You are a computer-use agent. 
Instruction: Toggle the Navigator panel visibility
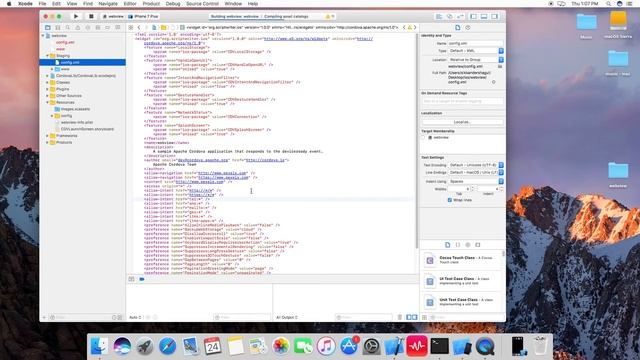473,16
